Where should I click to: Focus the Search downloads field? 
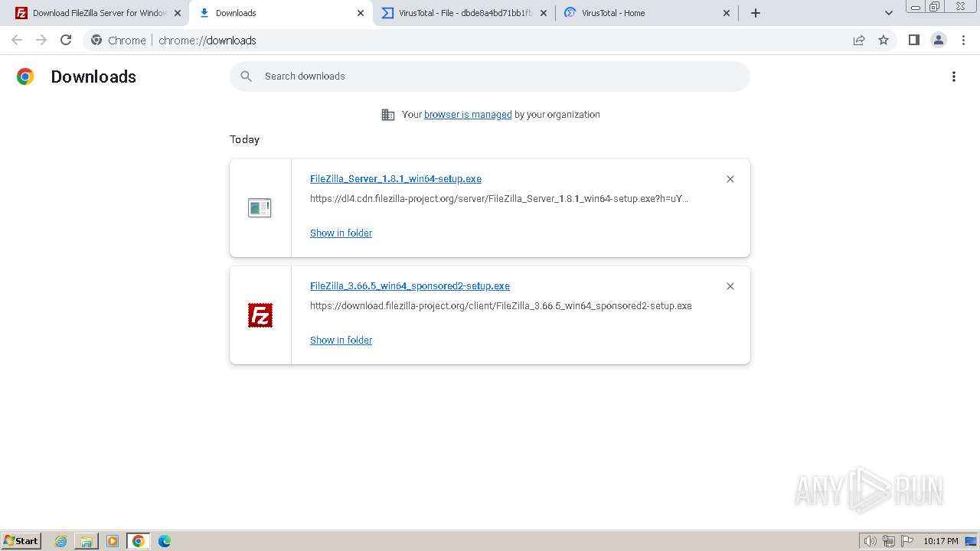coord(490,77)
